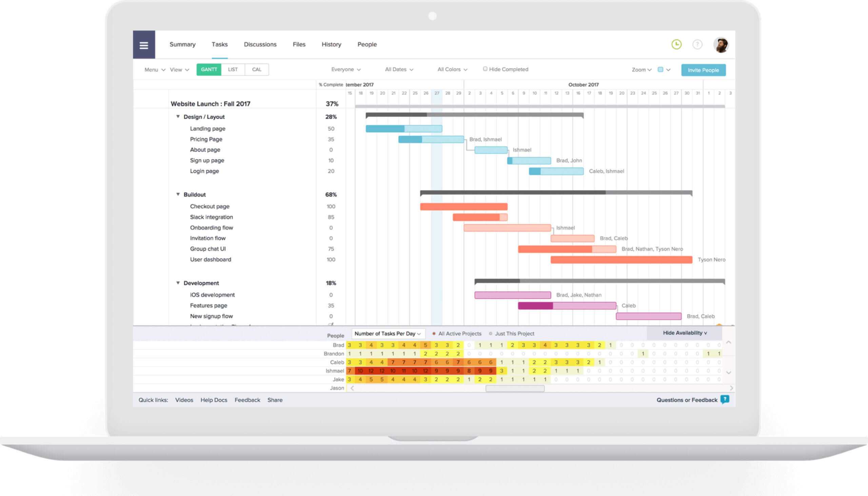Expand the All Colors dropdown filter
Screen dimensions: 868x496
point(451,69)
